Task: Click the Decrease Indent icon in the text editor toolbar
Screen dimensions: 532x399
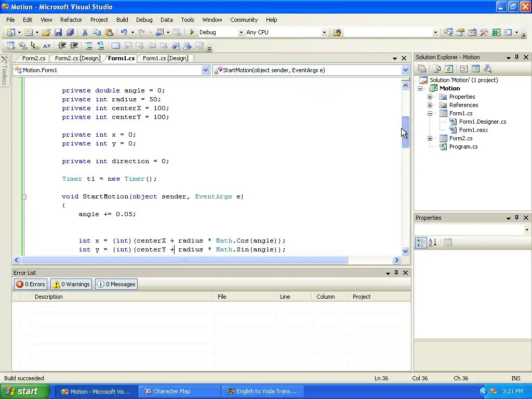Action: click(62, 46)
